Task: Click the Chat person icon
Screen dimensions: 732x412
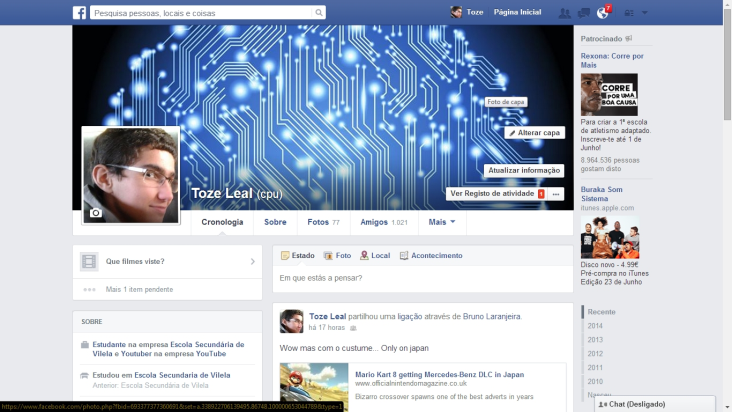Action: tap(603, 405)
